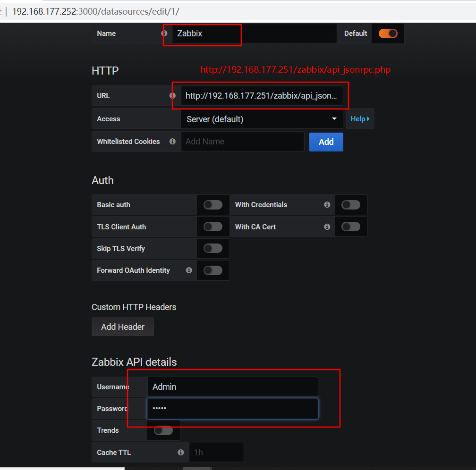Click the With Credentials info icon
This screenshot has width=476, height=470.
click(x=327, y=205)
